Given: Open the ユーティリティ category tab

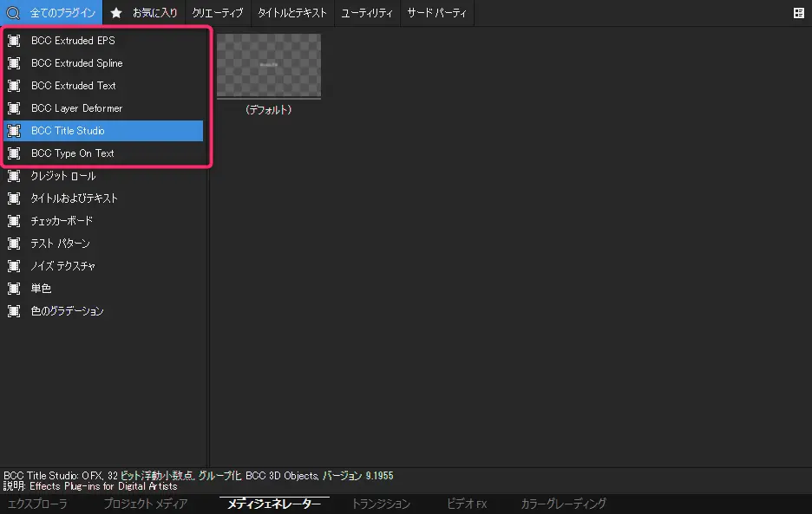Looking at the screenshot, I should pyautogui.click(x=367, y=13).
